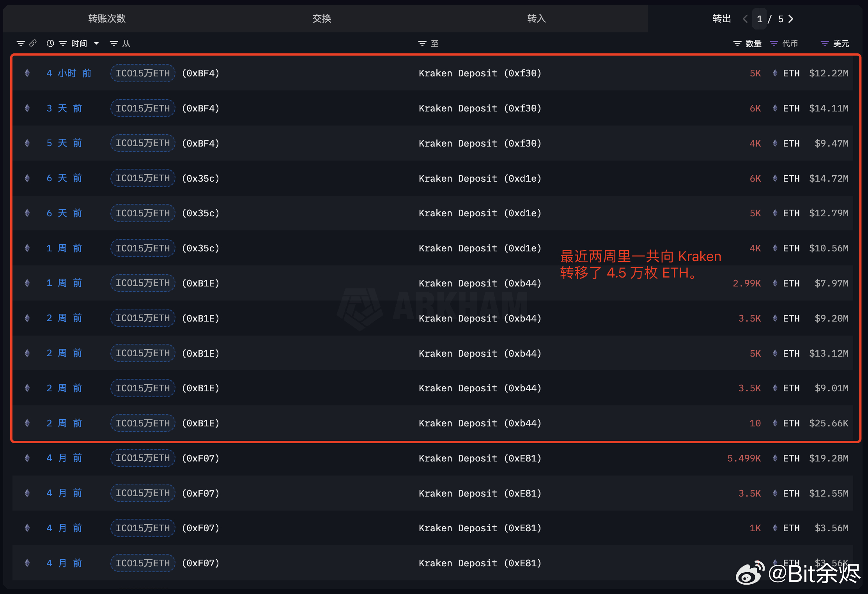This screenshot has height=594, width=868.
Task: Click chain icon in $12.55M row
Action: (x=27, y=493)
